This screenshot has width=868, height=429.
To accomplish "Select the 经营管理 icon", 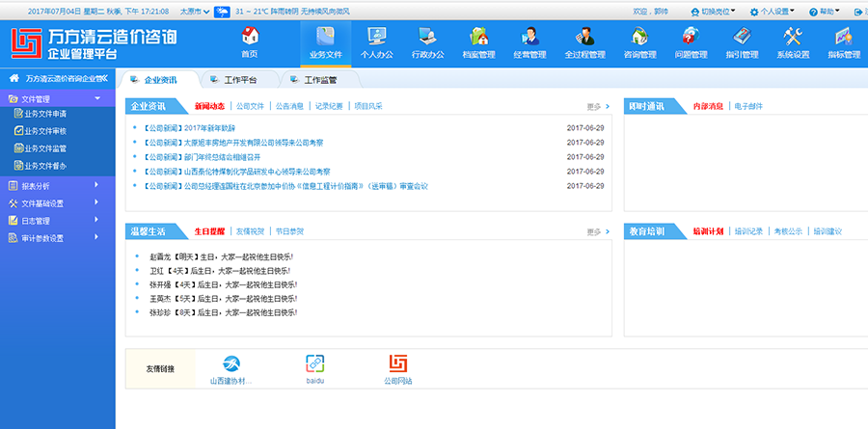I will [x=529, y=38].
